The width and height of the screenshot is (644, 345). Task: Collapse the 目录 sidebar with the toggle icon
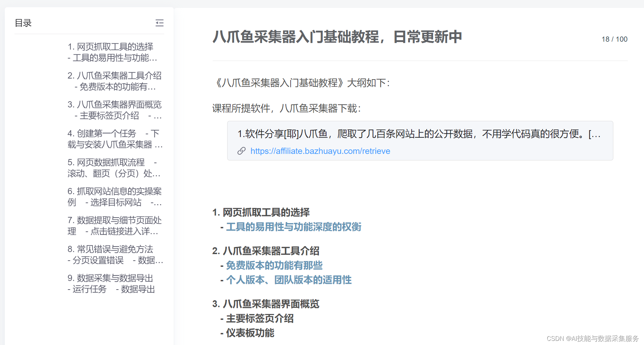[x=159, y=23]
